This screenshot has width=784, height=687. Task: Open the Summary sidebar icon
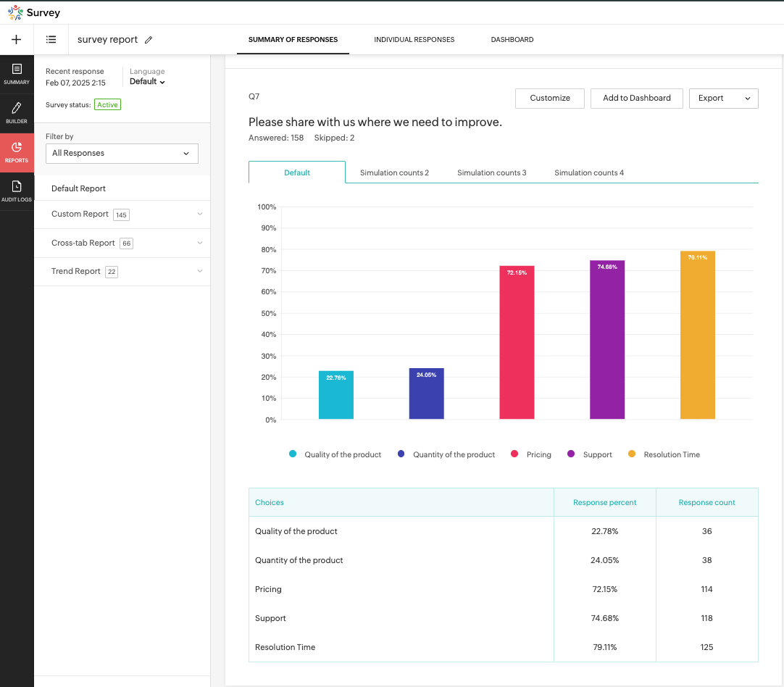click(17, 73)
